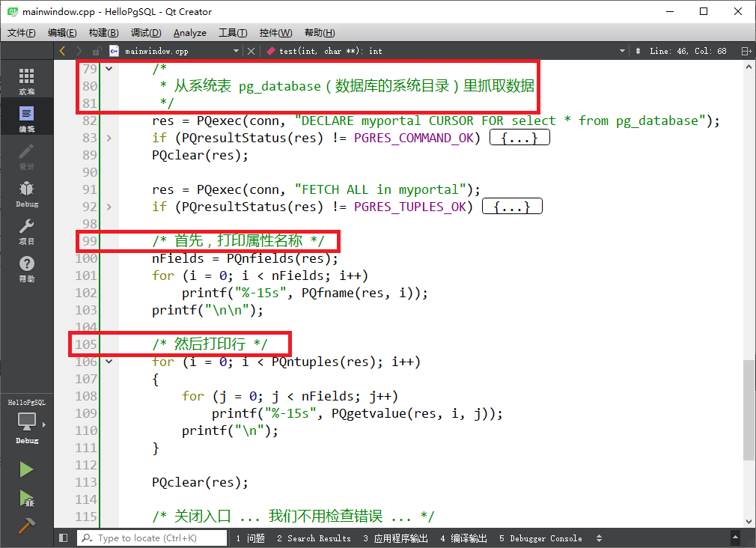Toggle the output pane visibility button
The height and width of the screenshot is (548, 756).
click(x=64, y=538)
